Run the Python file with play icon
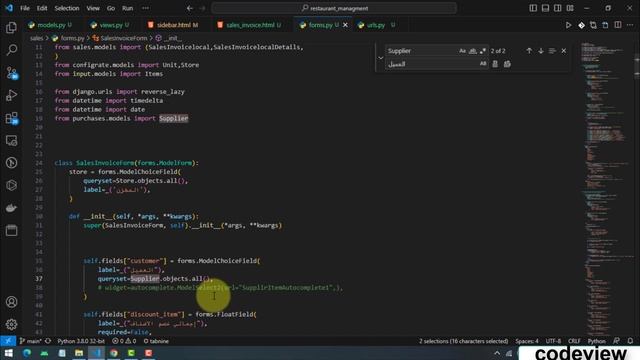640x360 pixels. click(x=568, y=25)
